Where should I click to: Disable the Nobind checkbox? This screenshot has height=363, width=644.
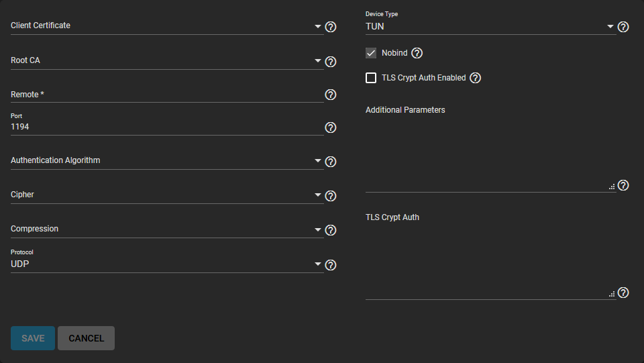[371, 53]
